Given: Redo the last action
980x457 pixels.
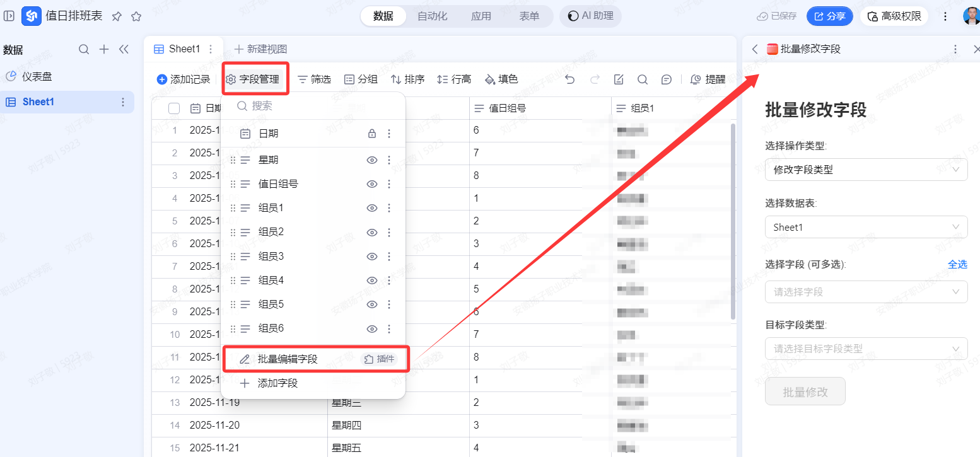Looking at the screenshot, I should click(595, 79).
